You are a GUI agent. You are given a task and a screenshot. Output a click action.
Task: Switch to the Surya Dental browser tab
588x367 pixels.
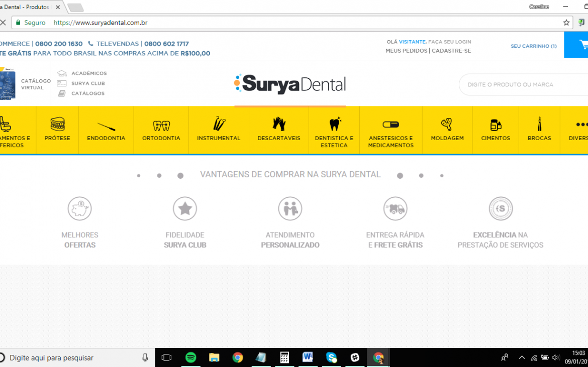26,7
